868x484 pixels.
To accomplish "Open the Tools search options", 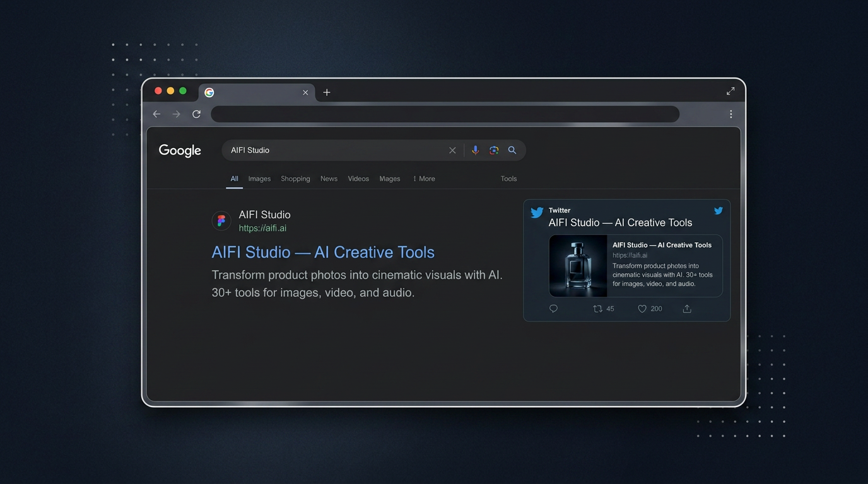I will click(508, 179).
